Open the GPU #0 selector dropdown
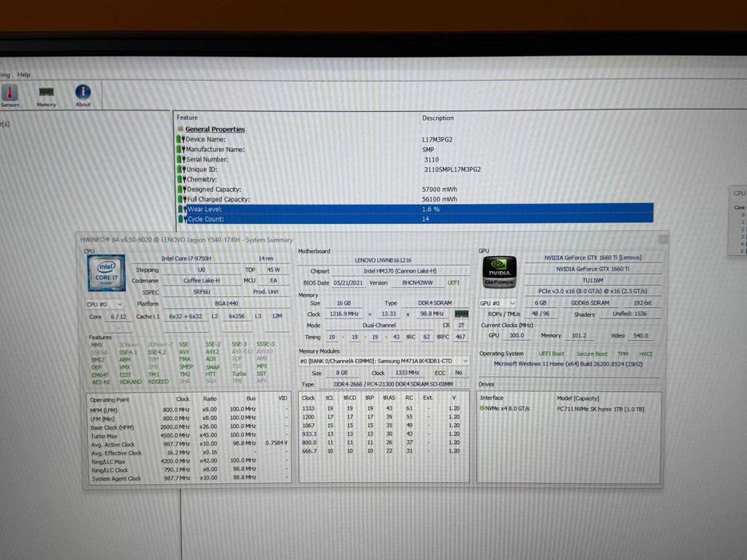The height and width of the screenshot is (560, 747). pos(498,303)
